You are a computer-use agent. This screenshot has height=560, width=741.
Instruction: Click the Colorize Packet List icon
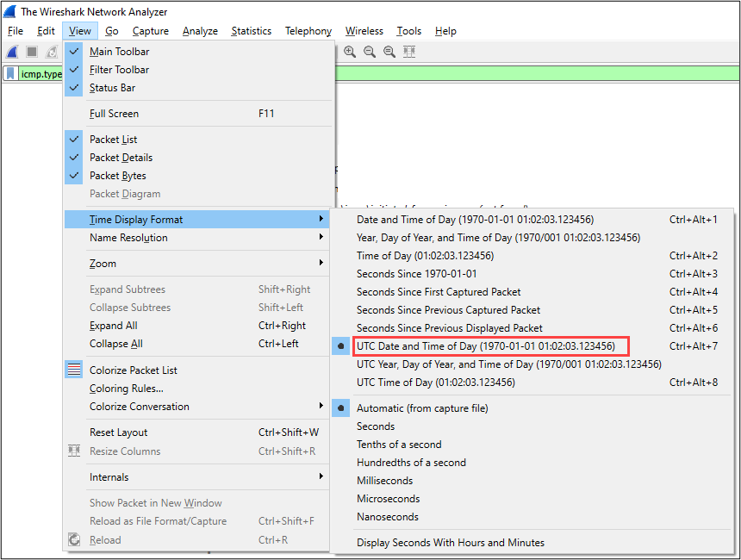tap(74, 370)
